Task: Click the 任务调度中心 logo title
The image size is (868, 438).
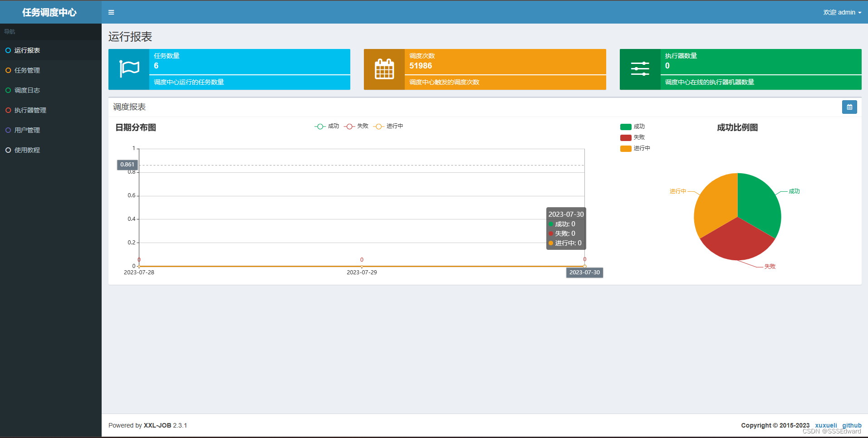Action: tap(49, 12)
